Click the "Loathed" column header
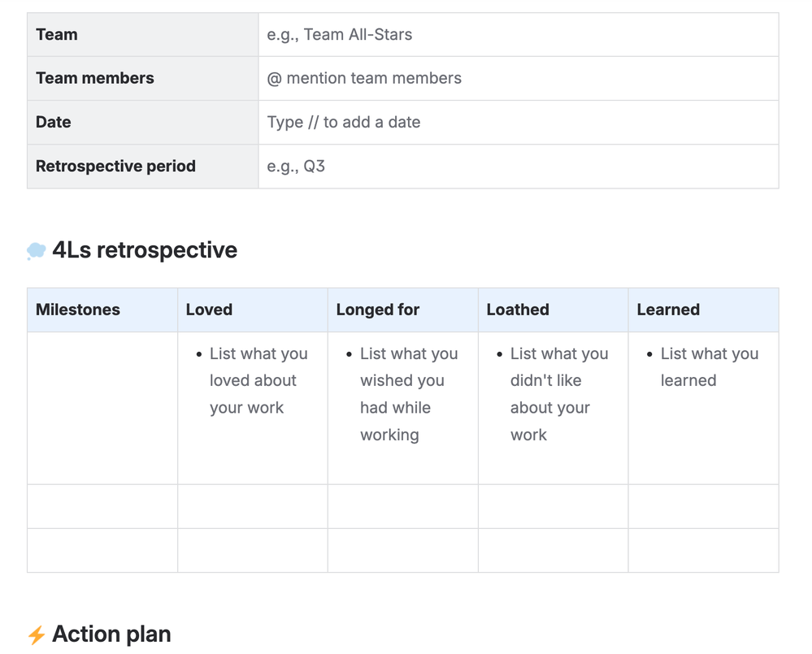The image size is (812, 654). click(518, 310)
